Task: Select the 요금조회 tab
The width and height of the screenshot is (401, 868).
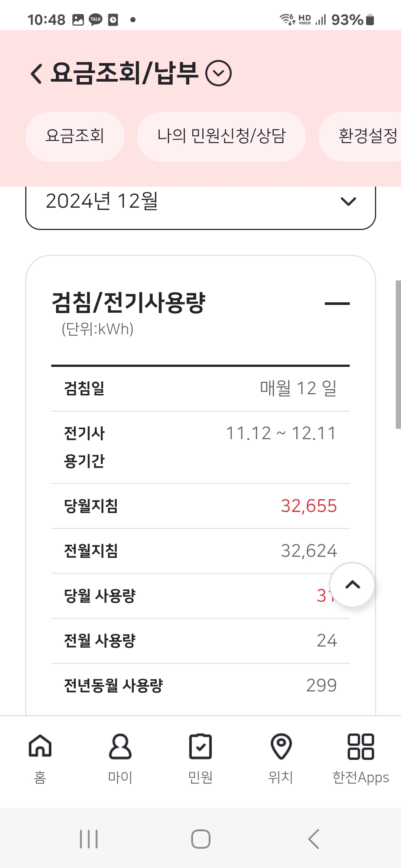Action: (75, 136)
